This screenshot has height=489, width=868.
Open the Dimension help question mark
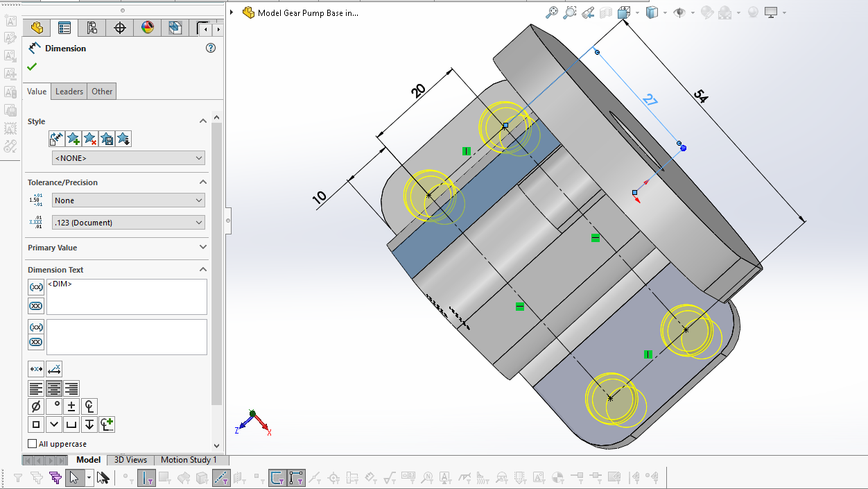[x=211, y=49]
